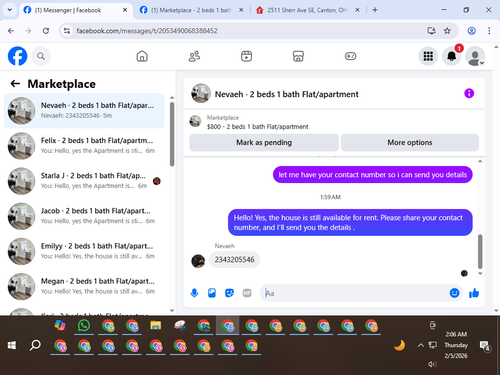500x375 pixels.
Task: Click the Facebook search magnifier icon
Action: (x=41, y=56)
